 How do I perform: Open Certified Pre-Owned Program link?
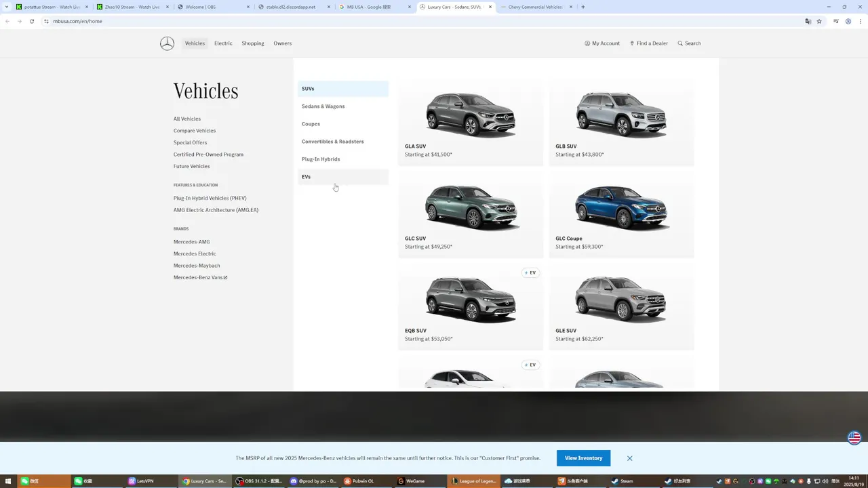[x=208, y=155]
